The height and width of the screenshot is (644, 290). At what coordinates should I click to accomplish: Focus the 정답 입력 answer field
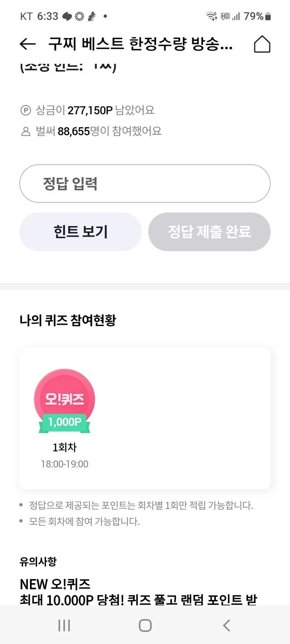point(145,184)
